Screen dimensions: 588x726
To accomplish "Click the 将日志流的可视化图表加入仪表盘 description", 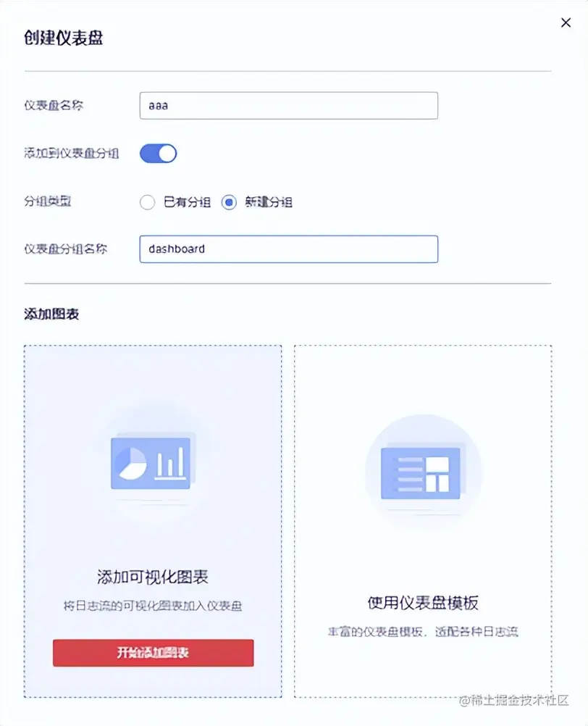I will pyautogui.click(x=153, y=606).
